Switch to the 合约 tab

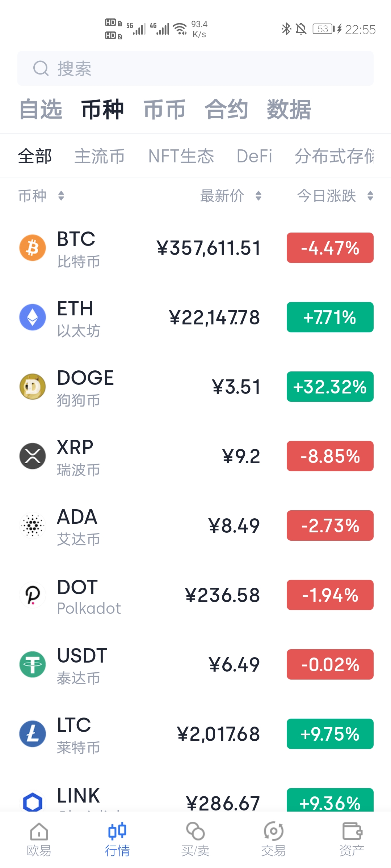coord(226,109)
